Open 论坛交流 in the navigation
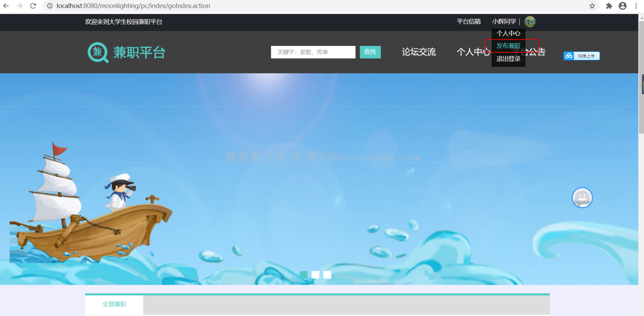The image size is (644, 316). 419,52
